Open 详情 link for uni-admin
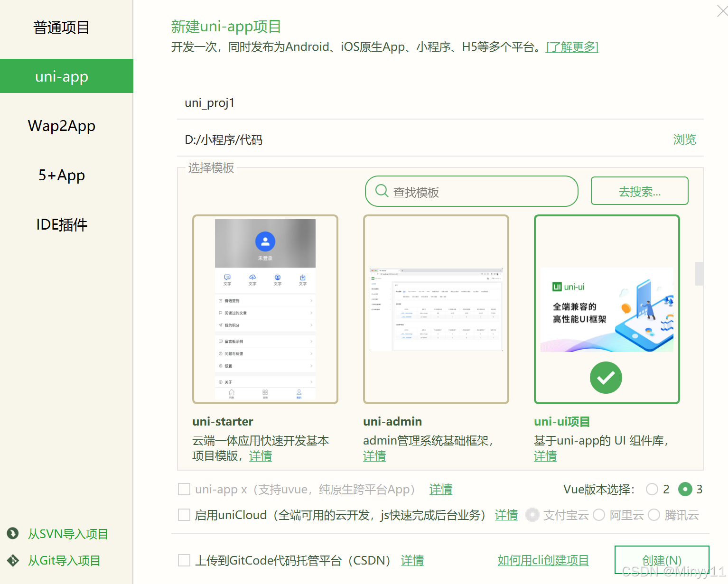Screen dimensions: 728x584 coord(374,456)
